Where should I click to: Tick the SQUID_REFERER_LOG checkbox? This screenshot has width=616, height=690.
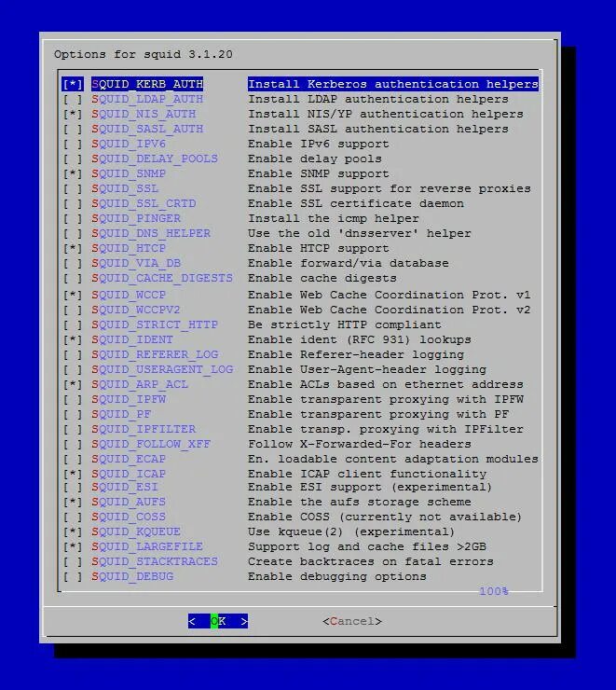point(73,355)
